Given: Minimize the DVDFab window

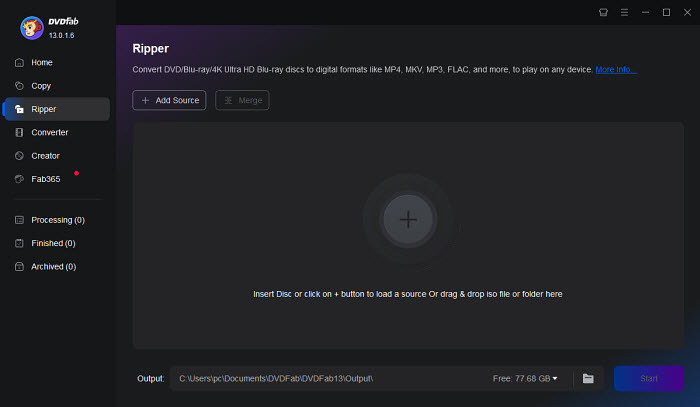Looking at the screenshot, I should click(x=646, y=12).
